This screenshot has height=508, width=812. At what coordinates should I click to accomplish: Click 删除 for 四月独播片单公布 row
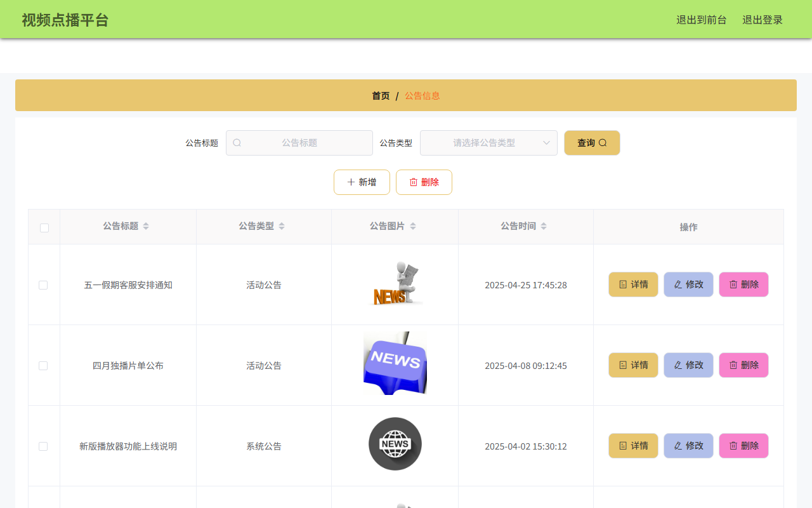click(x=743, y=365)
